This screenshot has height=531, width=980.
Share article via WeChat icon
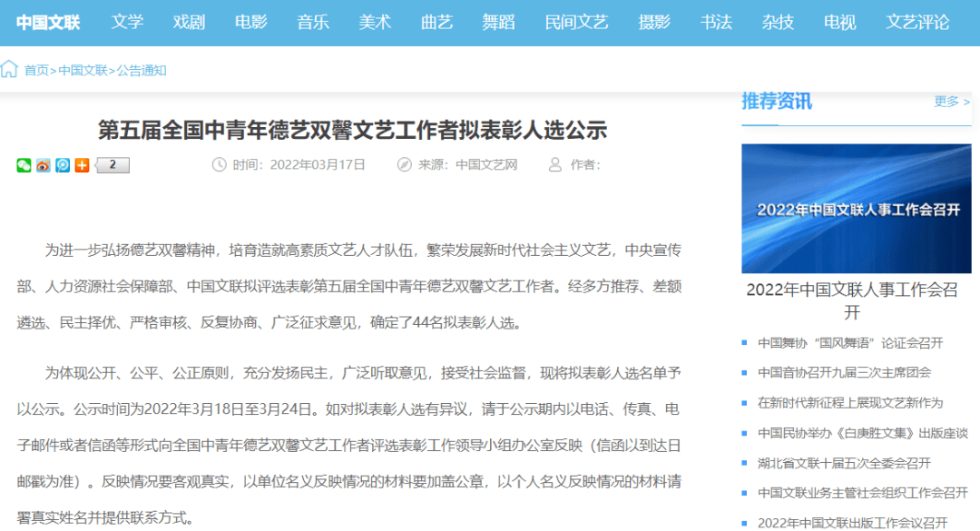click(x=24, y=165)
